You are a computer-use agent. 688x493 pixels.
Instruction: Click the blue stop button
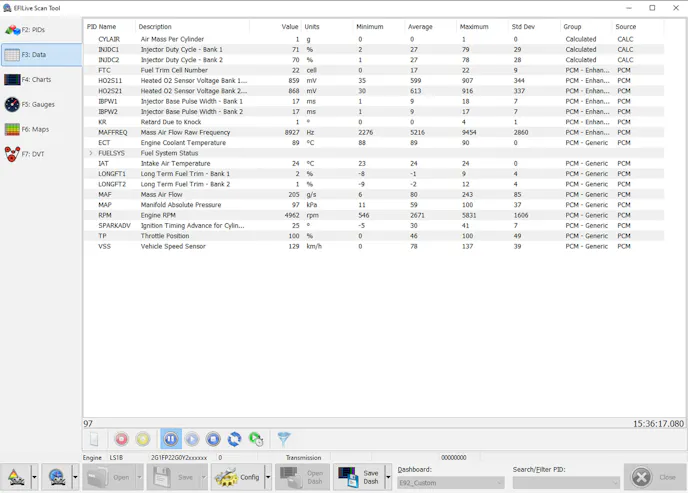click(213, 439)
